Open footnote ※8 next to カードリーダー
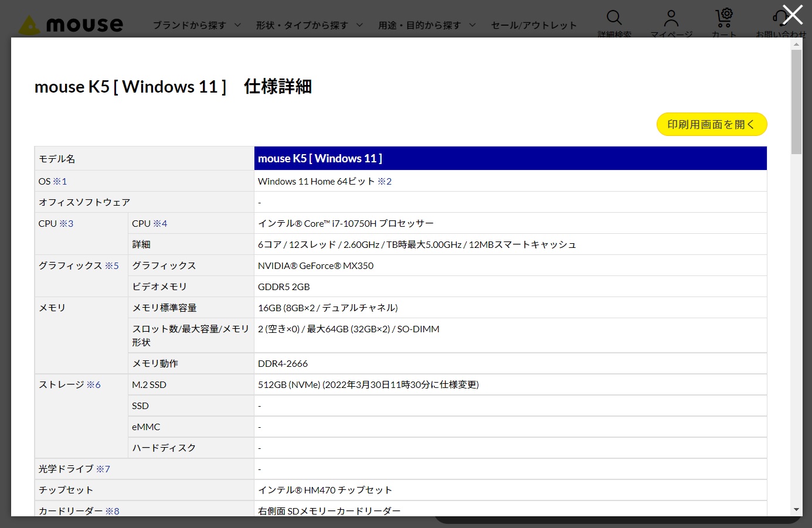Image resolution: width=812 pixels, height=528 pixels. coord(113,511)
